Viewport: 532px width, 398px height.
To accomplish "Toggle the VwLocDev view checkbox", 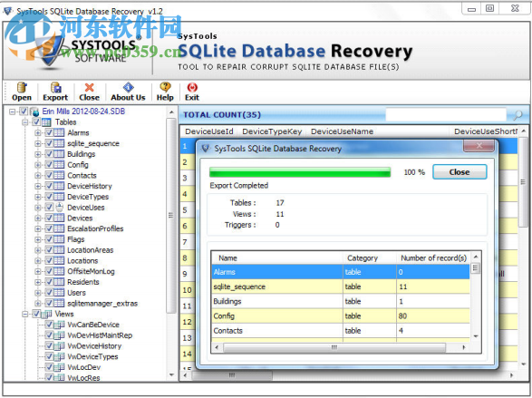I will [49, 367].
